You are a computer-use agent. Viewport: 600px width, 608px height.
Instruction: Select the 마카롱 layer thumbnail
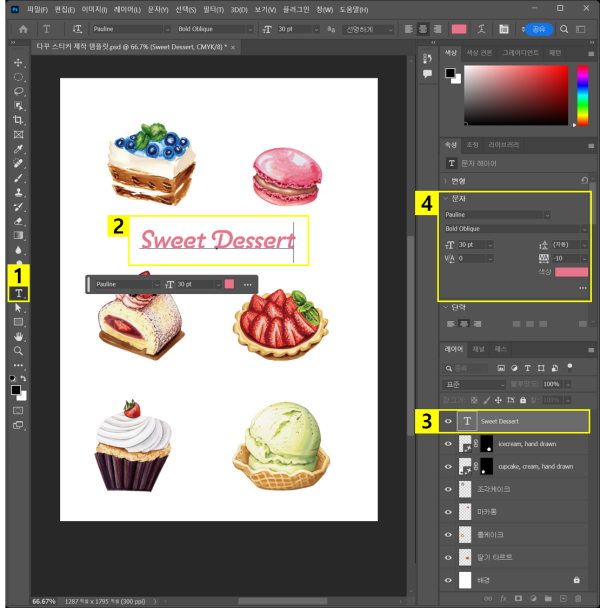(465, 512)
